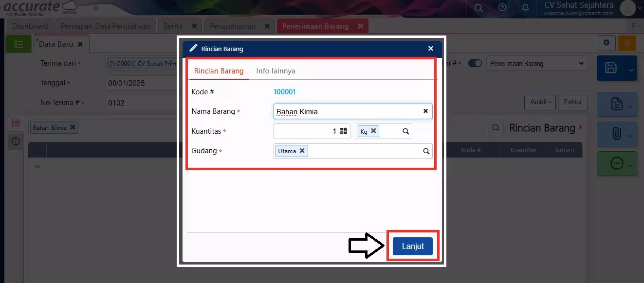Close the Penerimaan Barang tab
This screenshot has width=644, height=283.
[x=360, y=26]
